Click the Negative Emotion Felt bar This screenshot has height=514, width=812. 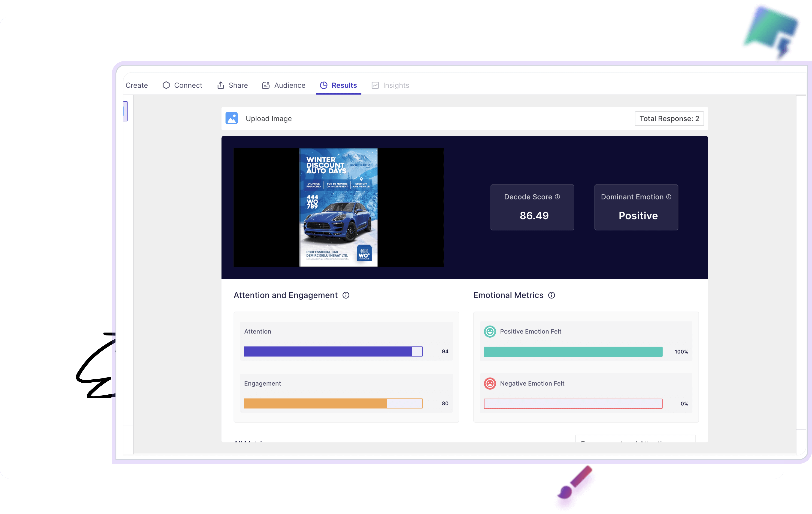coord(573,403)
